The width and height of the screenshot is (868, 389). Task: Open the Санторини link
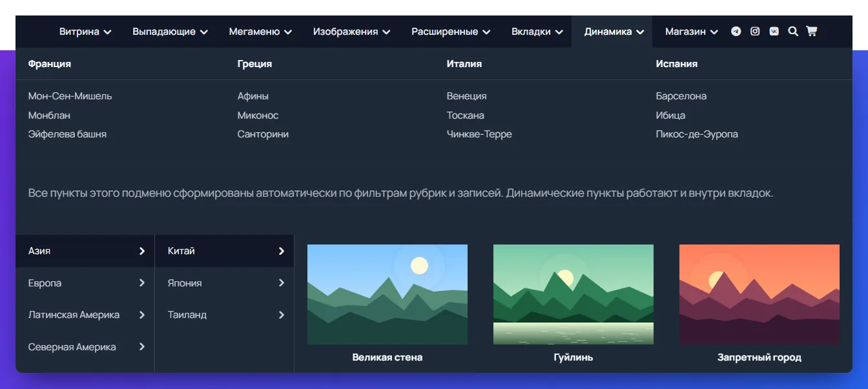coord(263,134)
